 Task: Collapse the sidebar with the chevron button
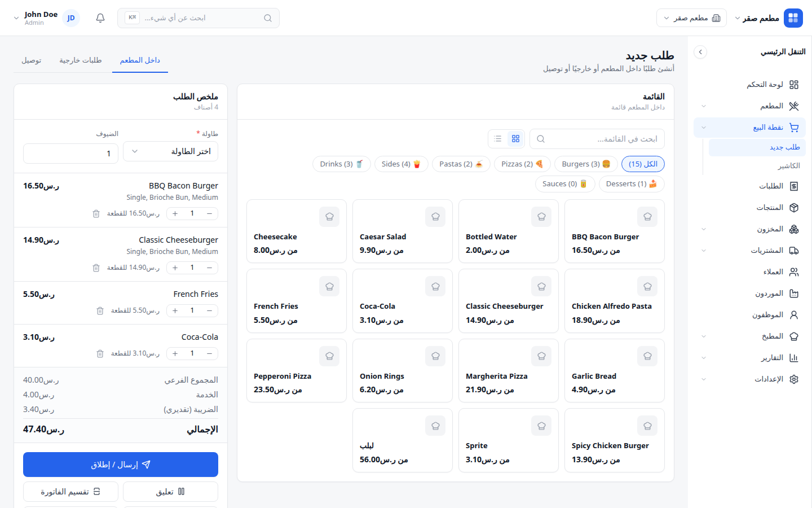(700, 52)
